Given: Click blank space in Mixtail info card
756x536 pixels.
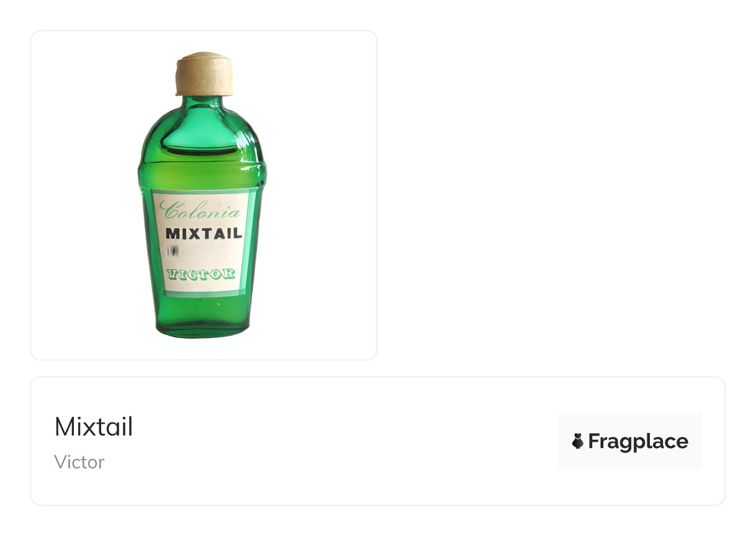Looking at the screenshot, I should 341,441.
